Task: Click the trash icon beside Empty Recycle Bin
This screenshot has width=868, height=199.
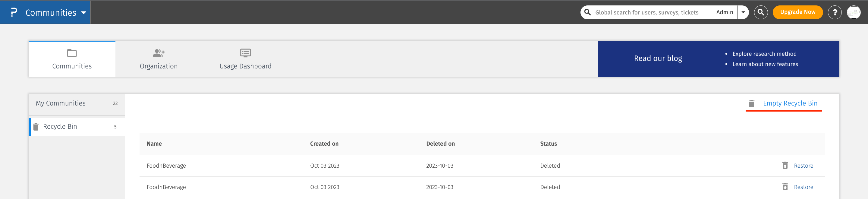Action: 751,103
